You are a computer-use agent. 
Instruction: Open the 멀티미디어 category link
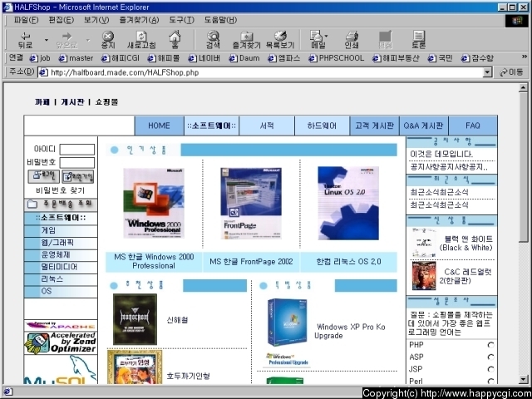click(59, 267)
